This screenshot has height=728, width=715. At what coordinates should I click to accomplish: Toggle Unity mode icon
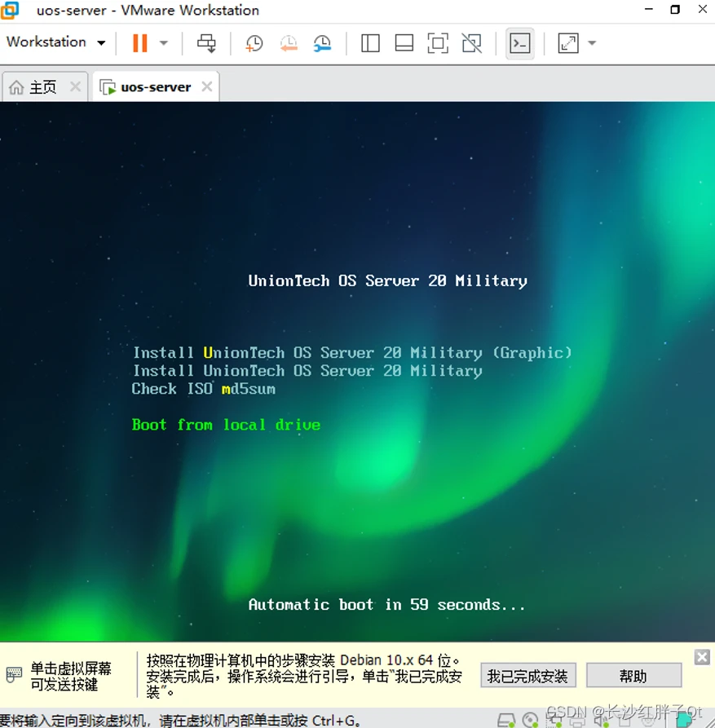tap(472, 43)
